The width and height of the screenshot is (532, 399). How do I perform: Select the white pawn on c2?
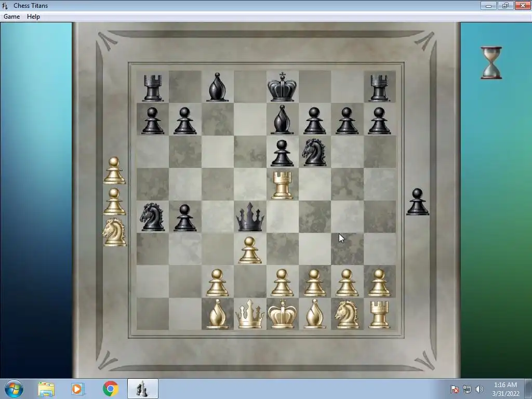(x=217, y=283)
